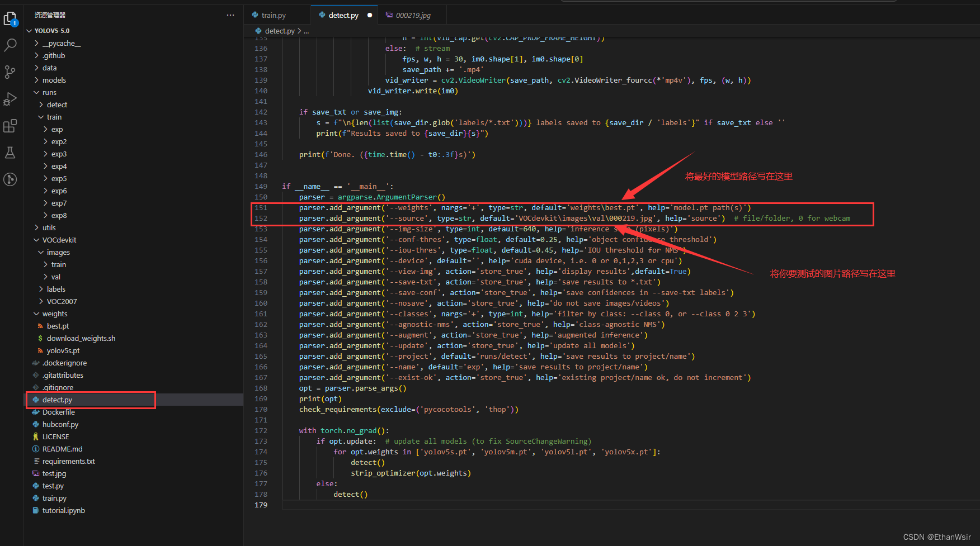980x546 pixels.
Task: Open the Extensions view
Action: pos(10,126)
